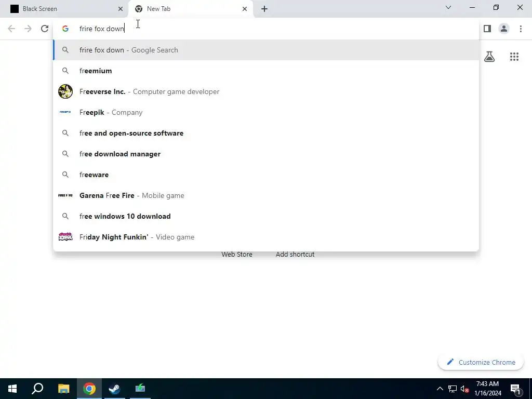
Task: Reload the page with refresh icon
Action: [45, 29]
